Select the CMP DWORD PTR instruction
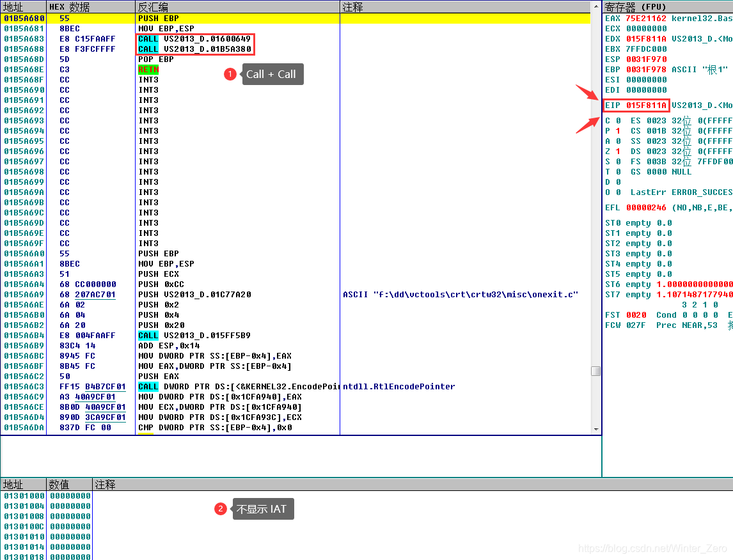 pos(215,428)
